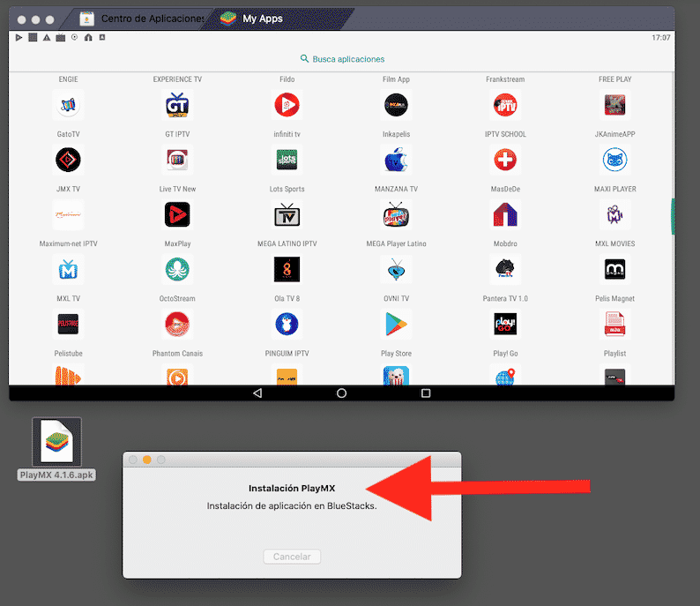Open the infiniti tv app icon
Viewport: 700px width, 606px height.
(x=287, y=105)
